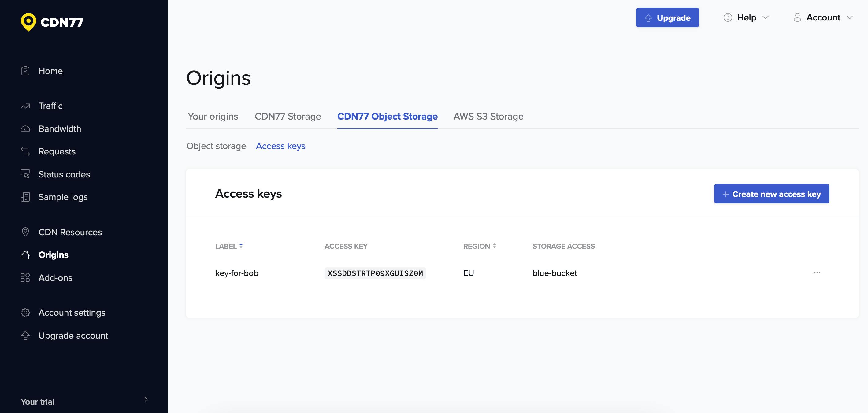Click the Sample logs document icon
868x413 pixels.
click(25, 197)
